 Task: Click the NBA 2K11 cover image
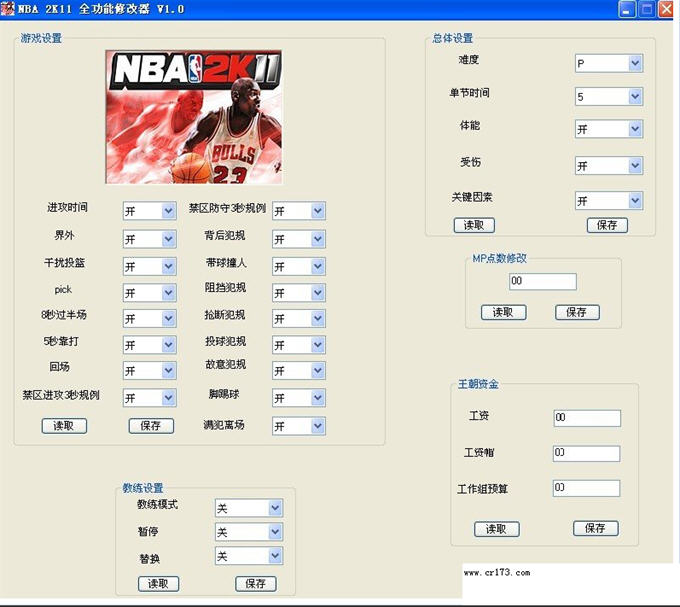(194, 117)
